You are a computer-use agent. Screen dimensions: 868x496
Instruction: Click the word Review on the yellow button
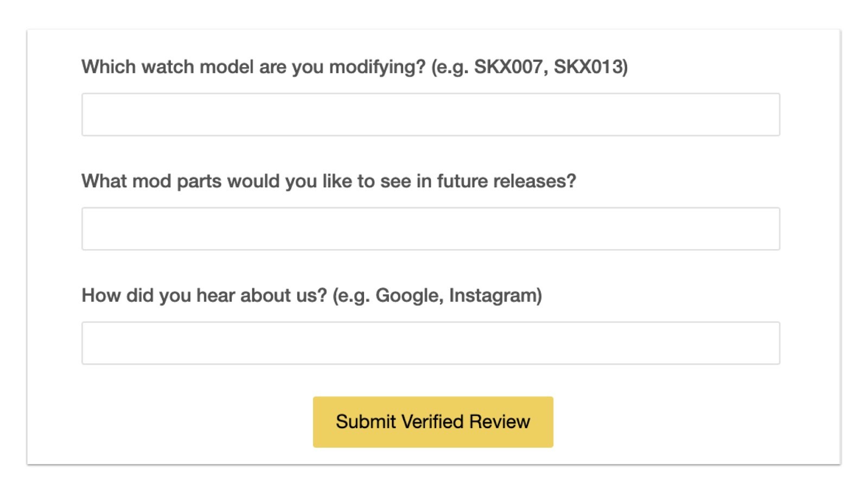tap(499, 422)
